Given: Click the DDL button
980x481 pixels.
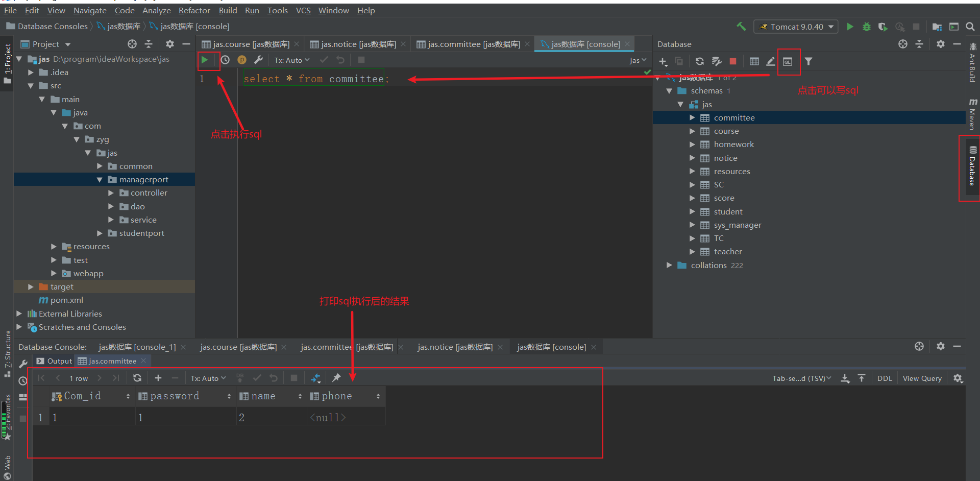Looking at the screenshot, I should [x=885, y=378].
